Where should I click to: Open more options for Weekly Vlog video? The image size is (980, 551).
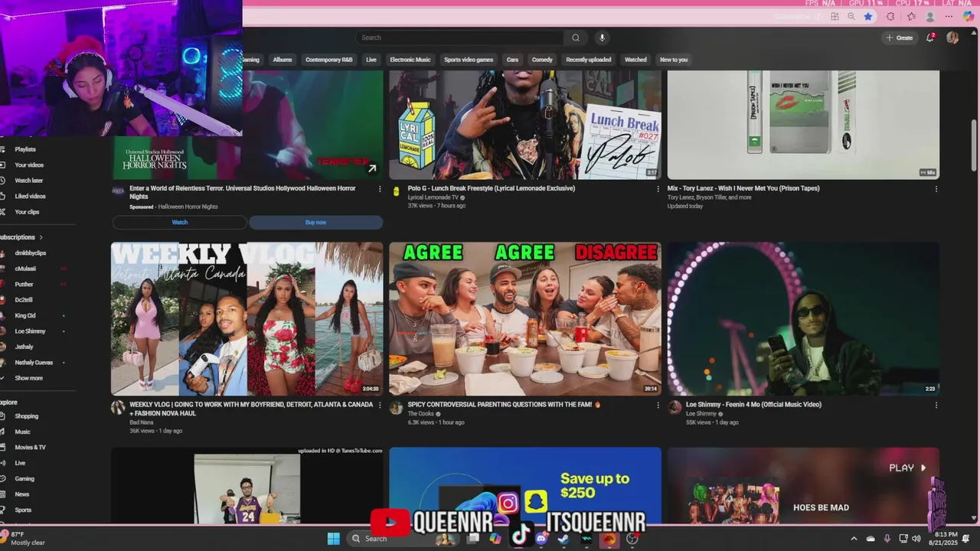pyautogui.click(x=380, y=405)
